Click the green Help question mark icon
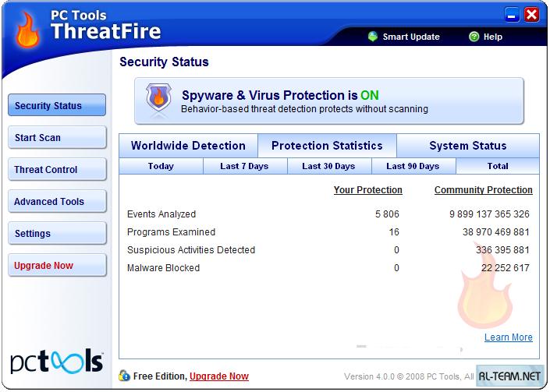The height and width of the screenshot is (392, 550). click(474, 37)
